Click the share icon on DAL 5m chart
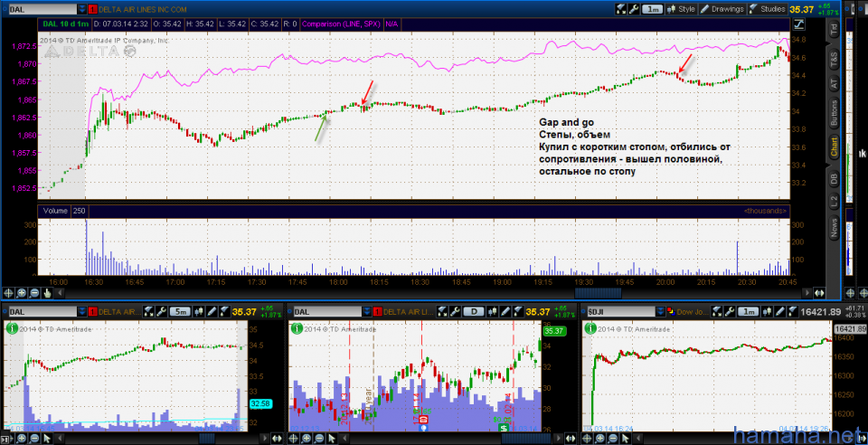 148,312
